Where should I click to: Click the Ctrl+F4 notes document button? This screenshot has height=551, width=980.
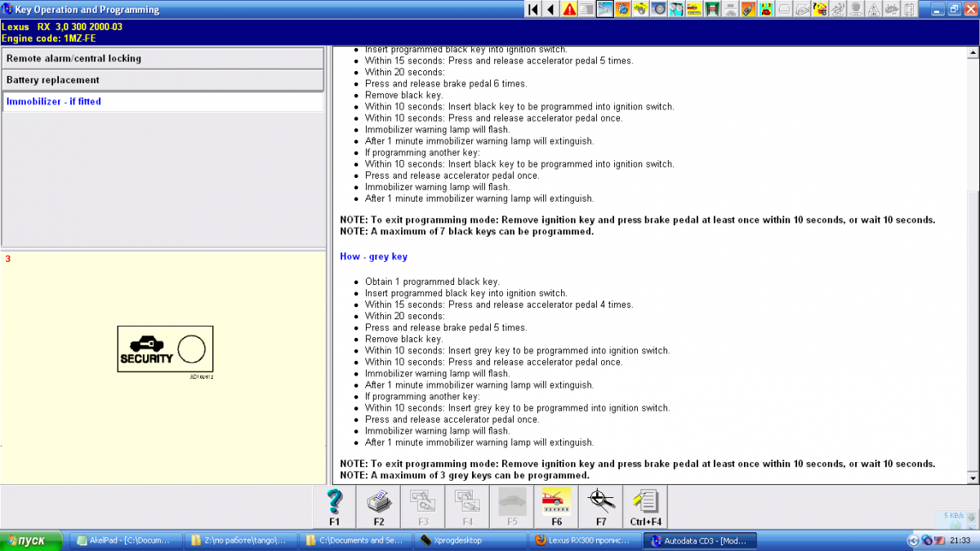(645, 507)
